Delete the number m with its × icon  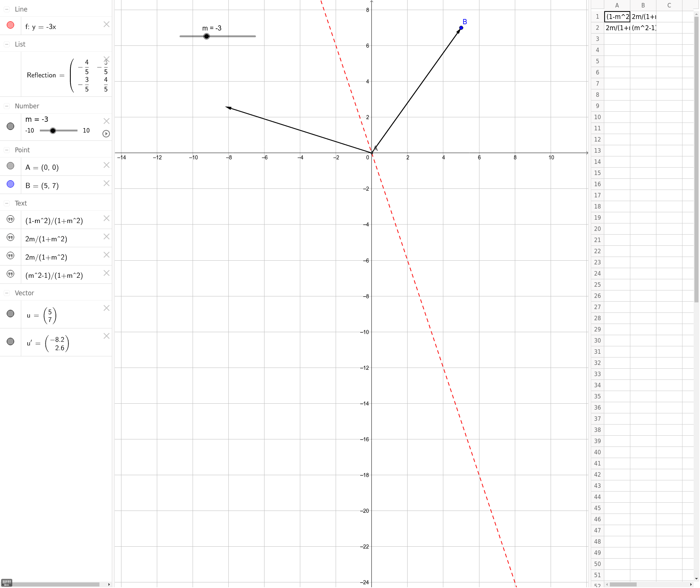pos(107,121)
